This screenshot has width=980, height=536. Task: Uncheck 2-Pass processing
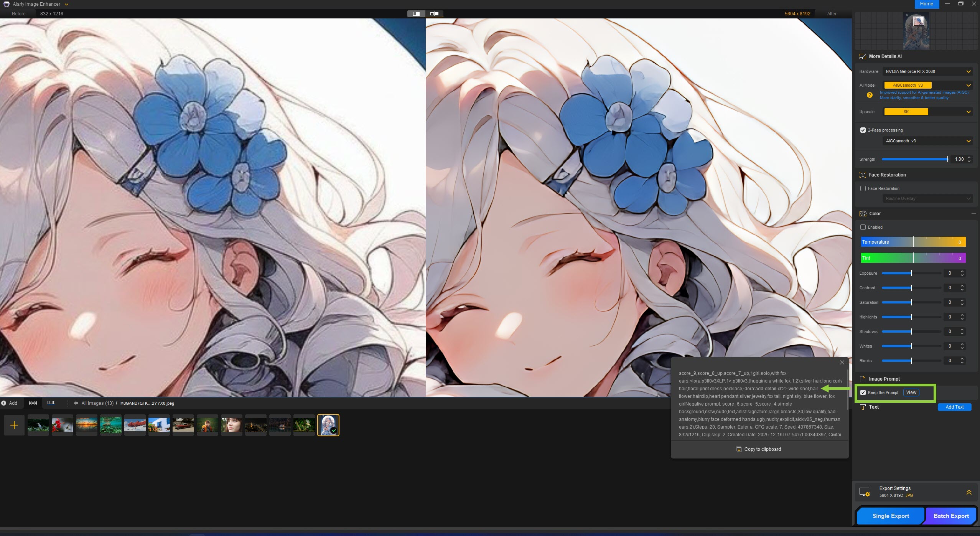click(863, 130)
